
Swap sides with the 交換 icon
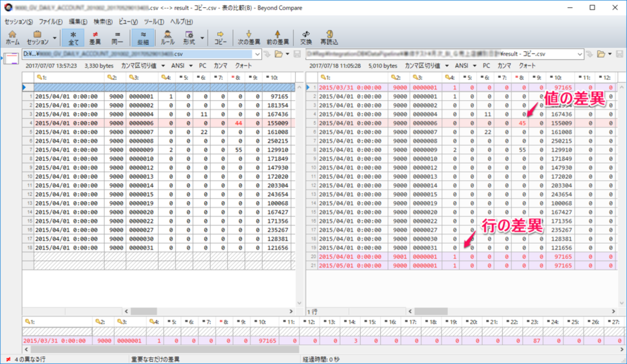pyautogui.click(x=306, y=38)
